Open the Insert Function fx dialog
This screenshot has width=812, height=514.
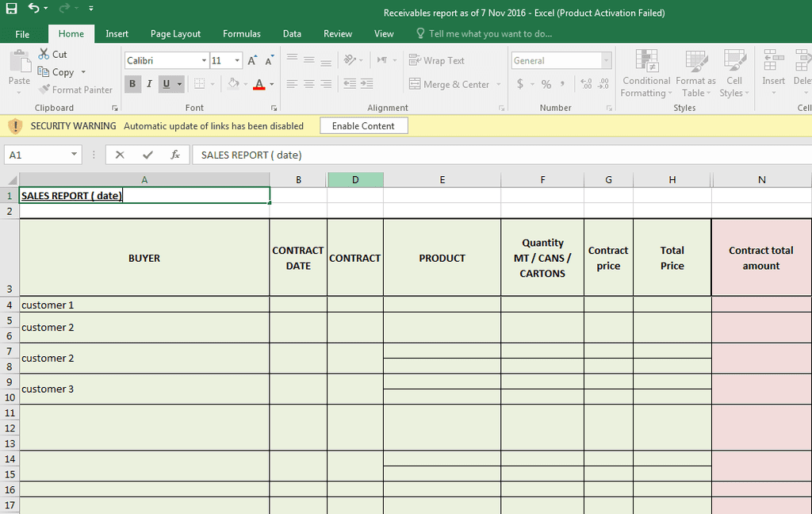[175, 155]
